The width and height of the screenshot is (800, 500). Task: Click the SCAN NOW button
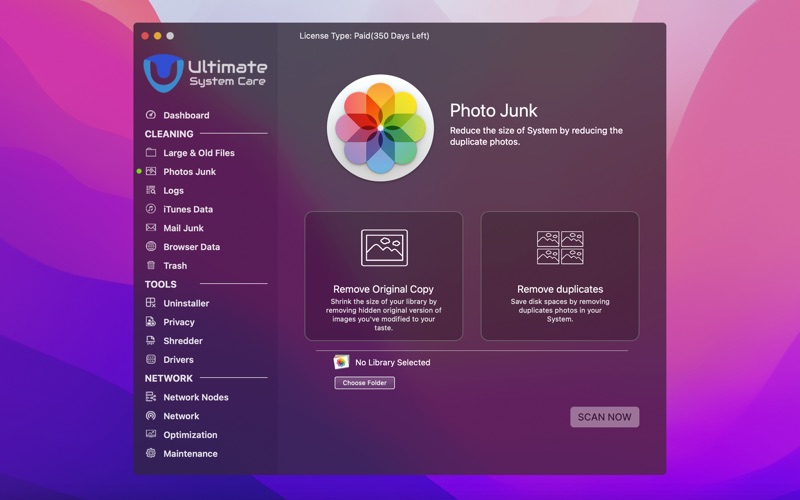click(605, 417)
